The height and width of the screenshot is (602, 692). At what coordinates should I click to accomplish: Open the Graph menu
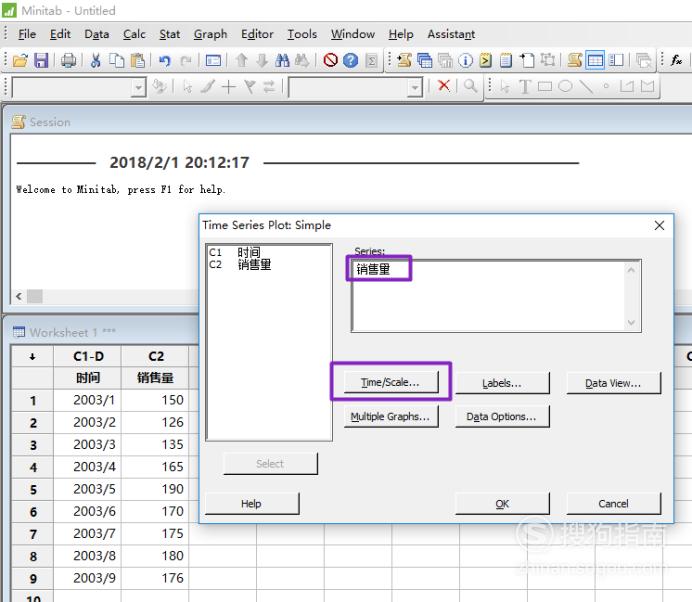click(210, 34)
